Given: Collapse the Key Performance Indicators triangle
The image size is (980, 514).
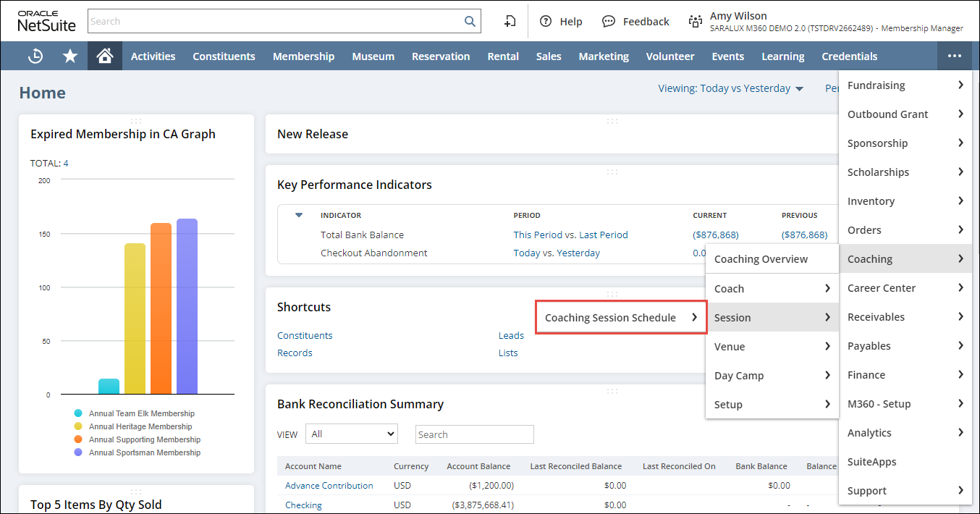Looking at the screenshot, I should click(x=299, y=215).
